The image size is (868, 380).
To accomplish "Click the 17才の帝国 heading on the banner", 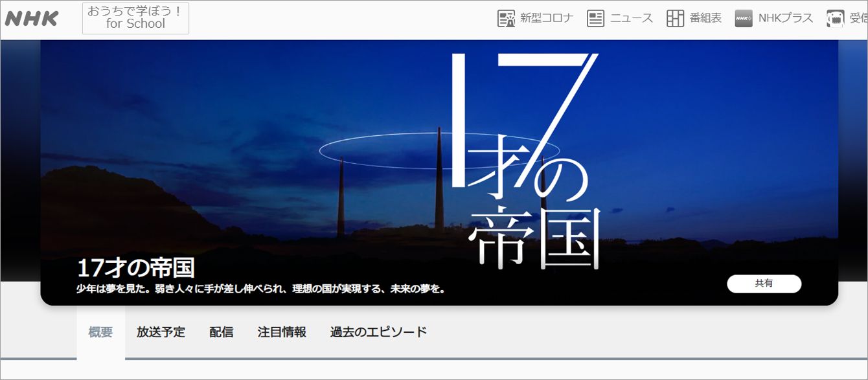I will pos(135,268).
